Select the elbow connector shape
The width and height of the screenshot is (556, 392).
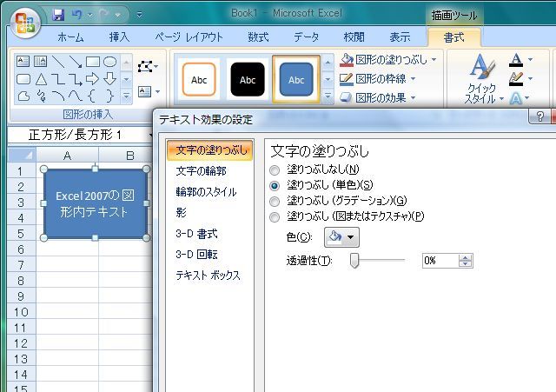click(58, 79)
